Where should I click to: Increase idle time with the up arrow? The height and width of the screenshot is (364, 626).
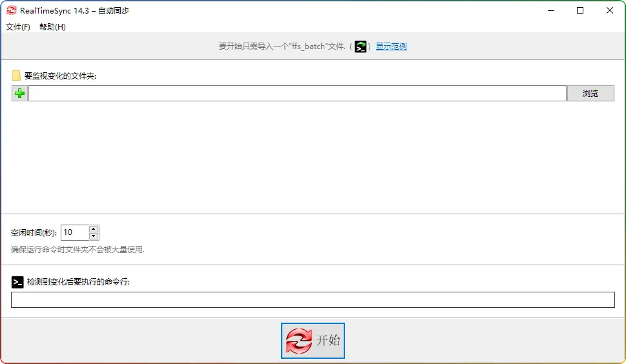(x=94, y=229)
